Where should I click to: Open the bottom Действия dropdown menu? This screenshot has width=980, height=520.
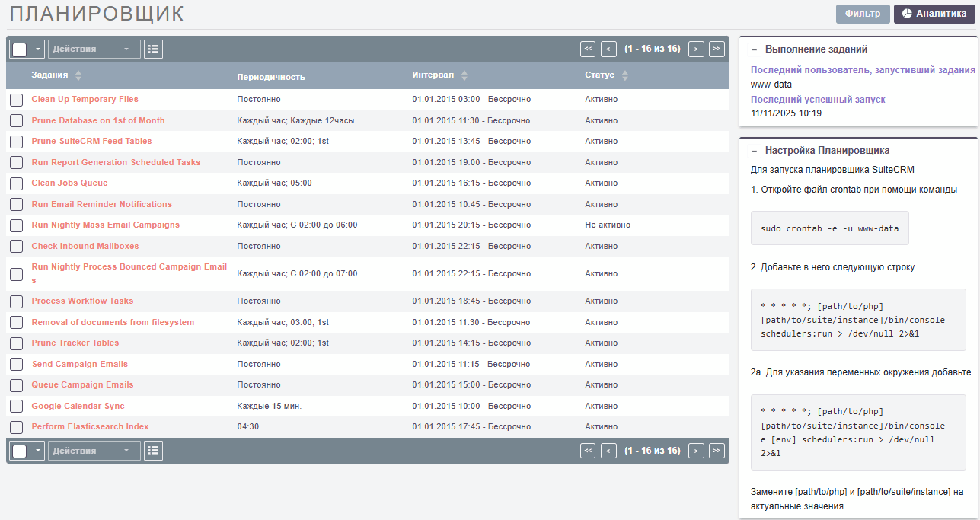pos(94,451)
